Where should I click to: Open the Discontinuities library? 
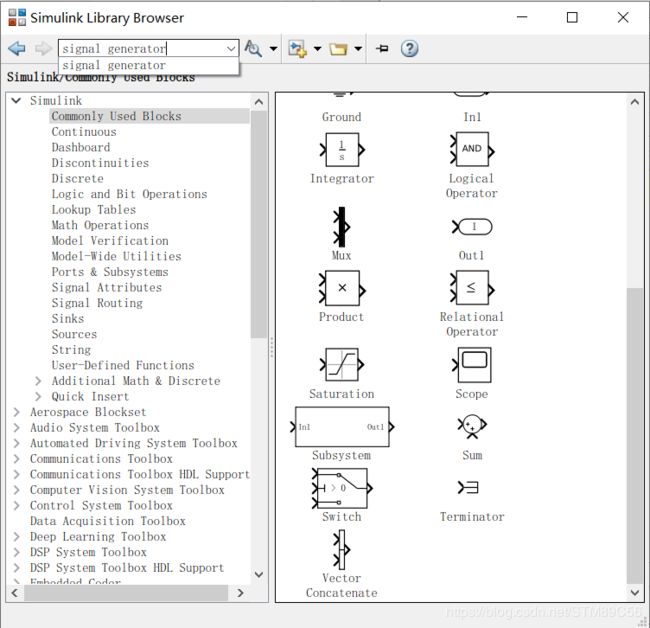pyautogui.click(x=100, y=163)
